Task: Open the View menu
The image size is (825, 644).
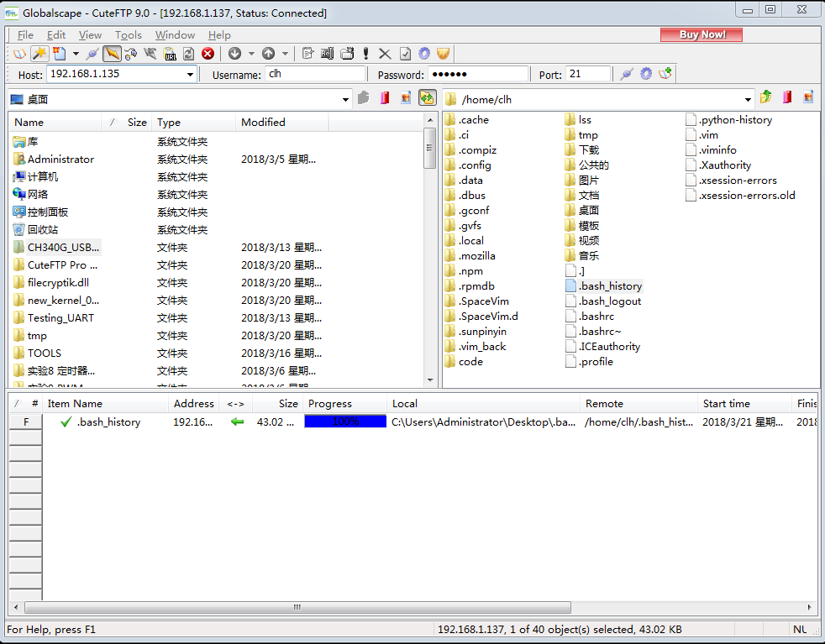Action: pyautogui.click(x=90, y=35)
